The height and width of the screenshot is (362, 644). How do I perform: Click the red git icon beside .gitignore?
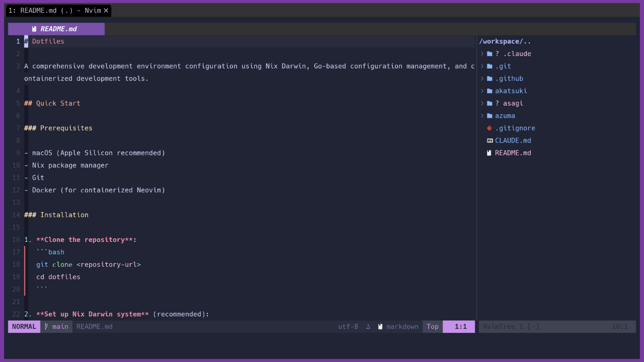[x=489, y=128]
